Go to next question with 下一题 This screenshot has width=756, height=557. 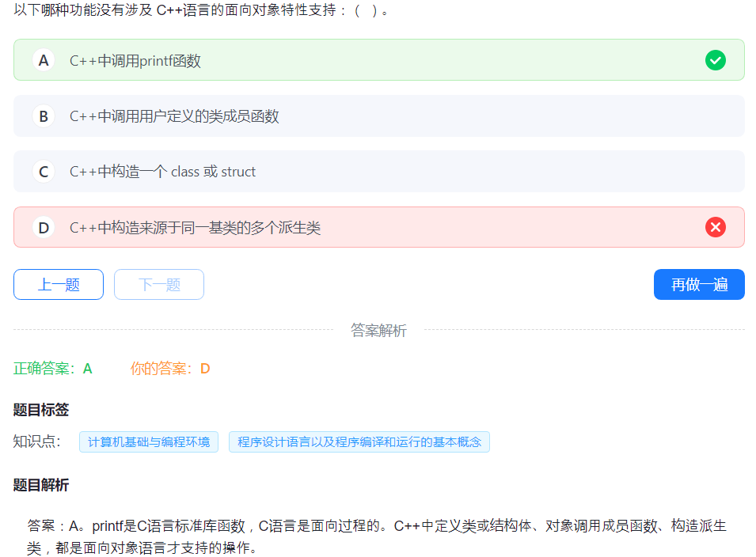tap(159, 284)
